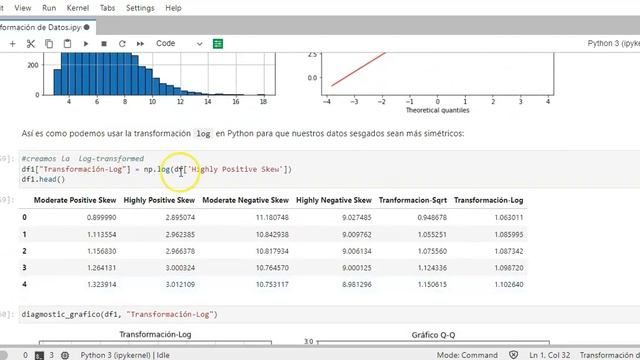The image size is (640, 360).
Task: Click the settings gear icon in status bar
Action: tap(65, 355)
